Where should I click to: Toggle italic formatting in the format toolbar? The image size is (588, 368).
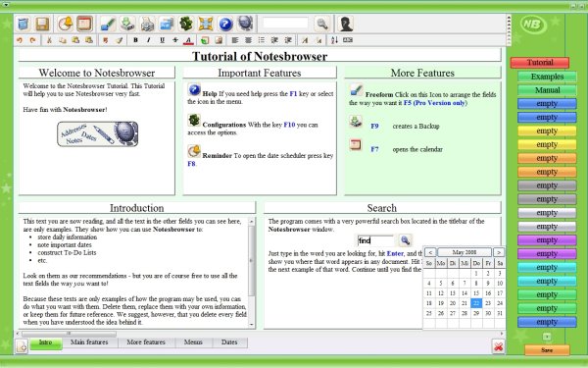pos(149,40)
